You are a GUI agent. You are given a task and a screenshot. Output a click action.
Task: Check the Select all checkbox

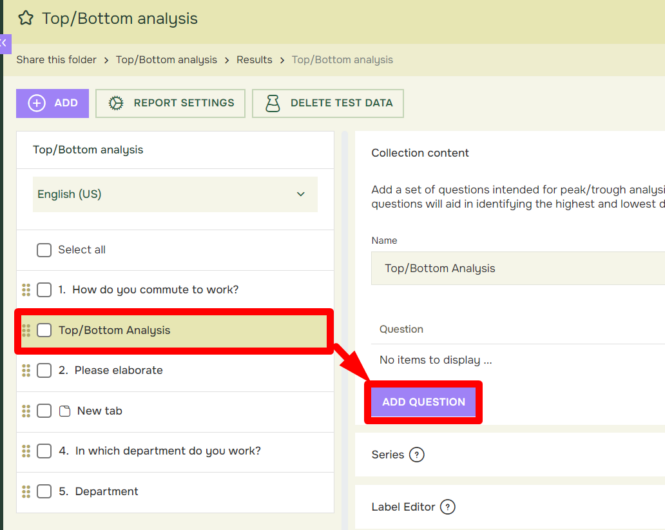pyautogui.click(x=44, y=250)
